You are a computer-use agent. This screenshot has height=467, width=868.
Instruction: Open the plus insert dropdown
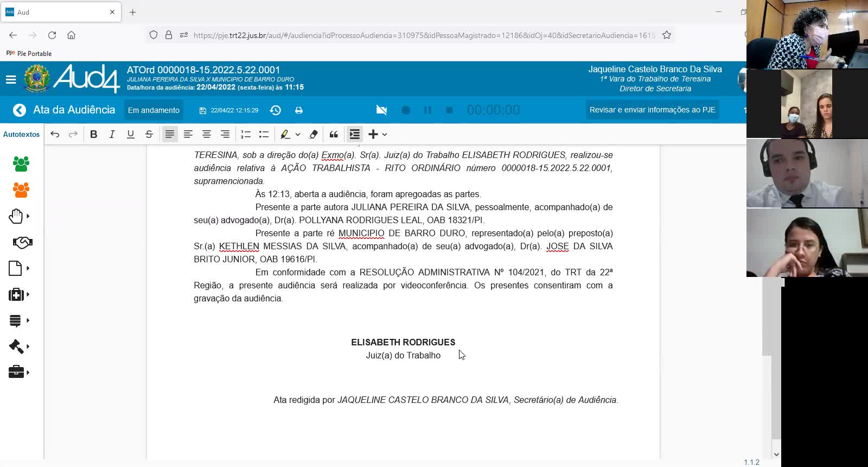pos(378,134)
